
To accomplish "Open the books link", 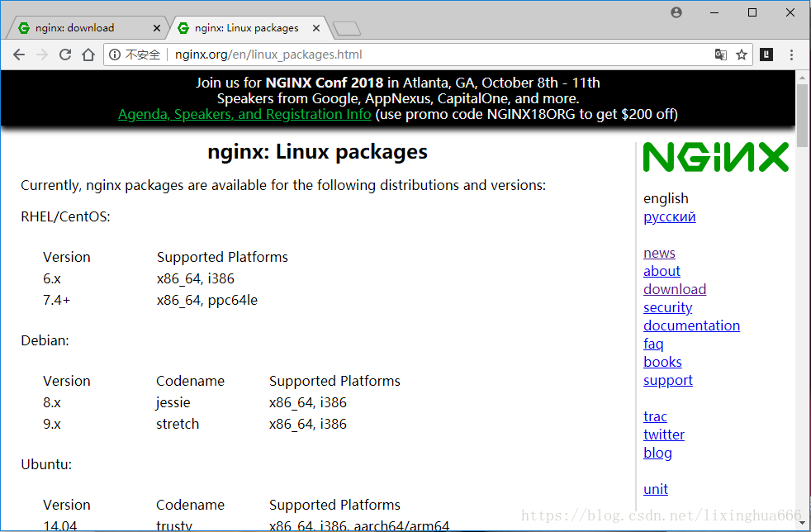I will tap(662, 362).
